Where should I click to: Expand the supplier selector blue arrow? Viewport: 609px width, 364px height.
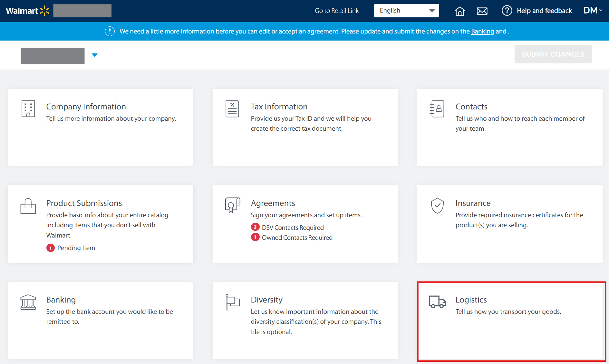click(94, 55)
